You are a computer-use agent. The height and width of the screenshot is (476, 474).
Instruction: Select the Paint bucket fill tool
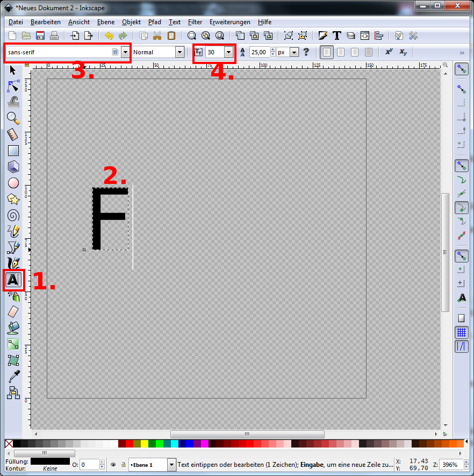point(13,328)
